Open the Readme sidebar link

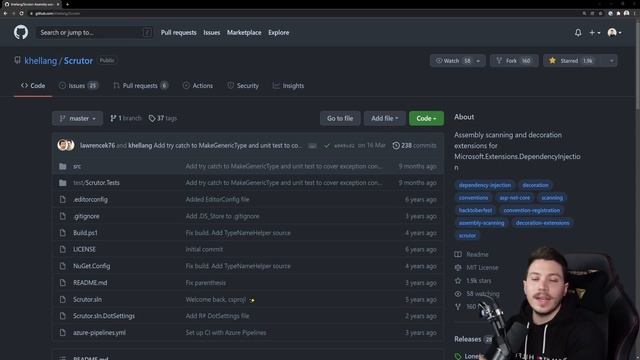click(477, 255)
